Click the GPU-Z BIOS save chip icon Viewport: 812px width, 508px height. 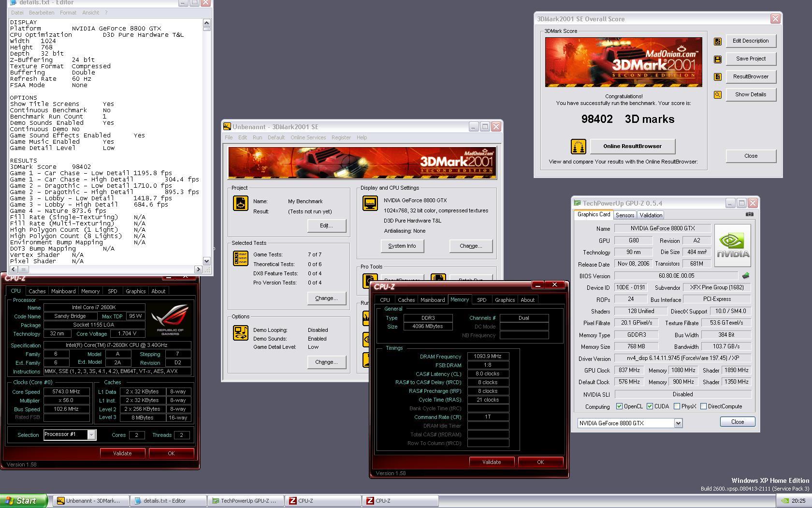[746, 276]
